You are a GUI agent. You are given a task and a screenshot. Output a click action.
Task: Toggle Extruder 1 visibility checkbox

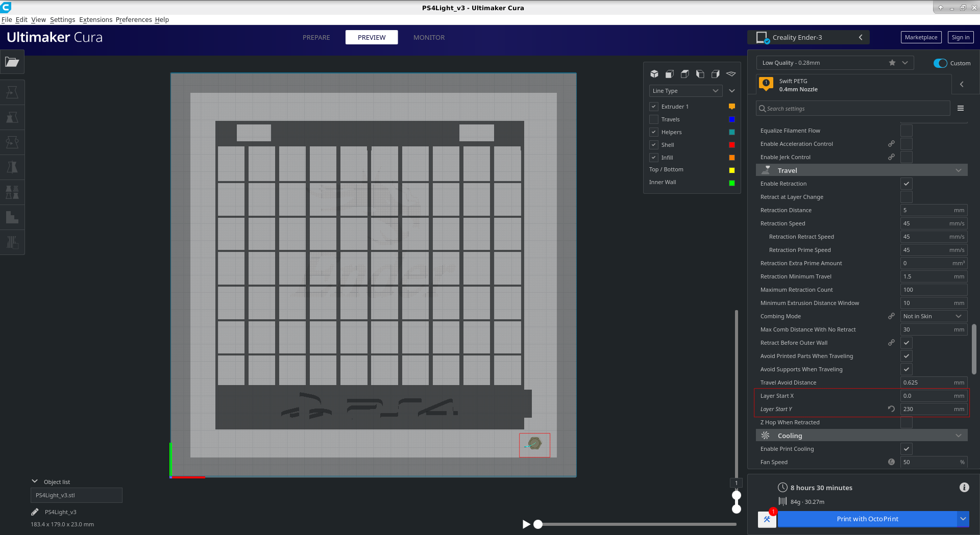pos(654,107)
